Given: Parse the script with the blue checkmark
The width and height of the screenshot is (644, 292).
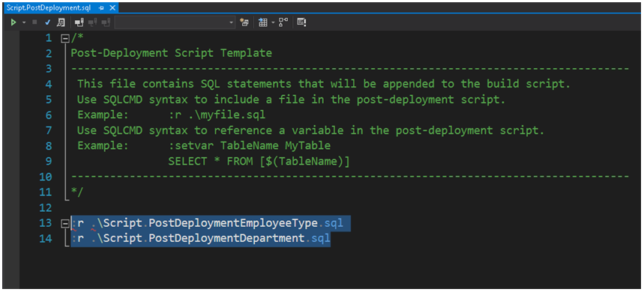Looking at the screenshot, I should [x=47, y=22].
